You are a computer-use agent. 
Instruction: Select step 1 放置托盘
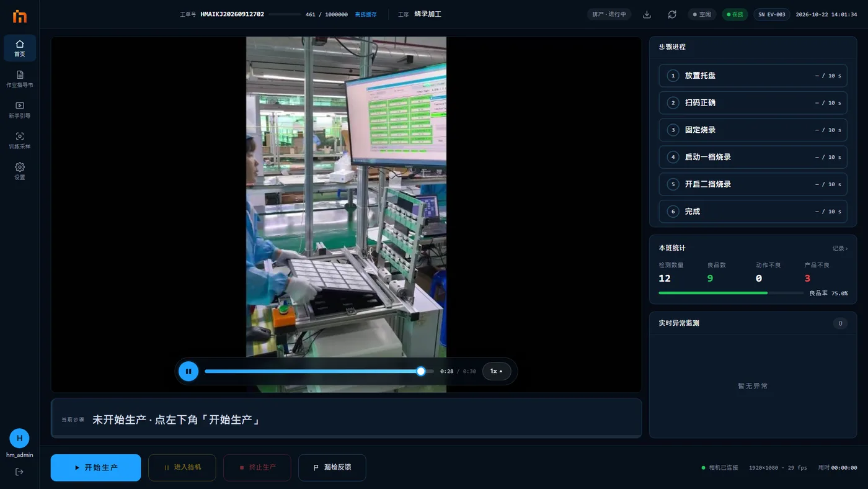753,76
